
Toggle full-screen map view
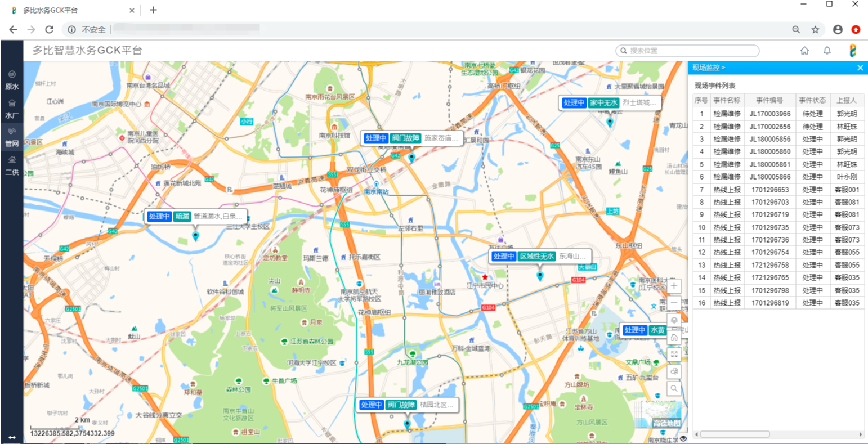[674, 354]
